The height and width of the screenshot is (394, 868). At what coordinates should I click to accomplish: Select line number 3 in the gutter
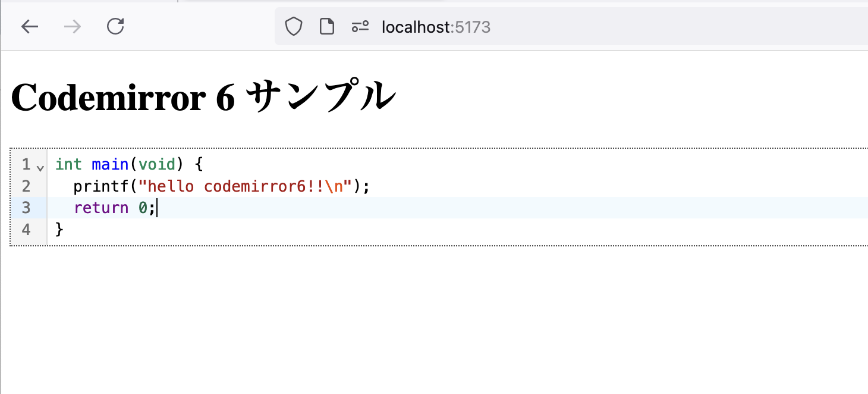pos(26,208)
